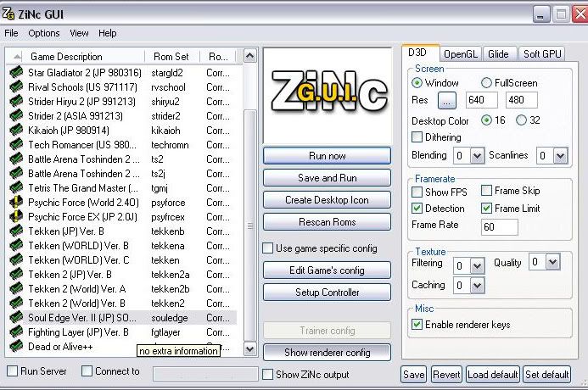Click the warning icon beside Psychic Force (World 2.4O)

pyautogui.click(x=16, y=203)
